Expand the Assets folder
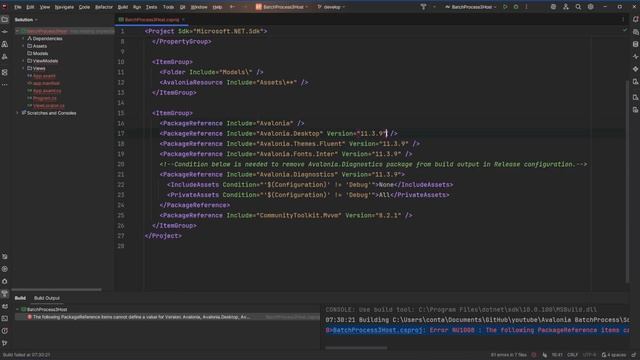Screen dimensions: 640x360 [23, 46]
